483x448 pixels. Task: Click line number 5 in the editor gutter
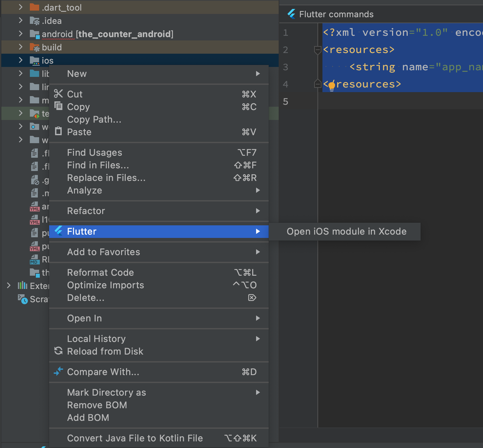pos(285,101)
